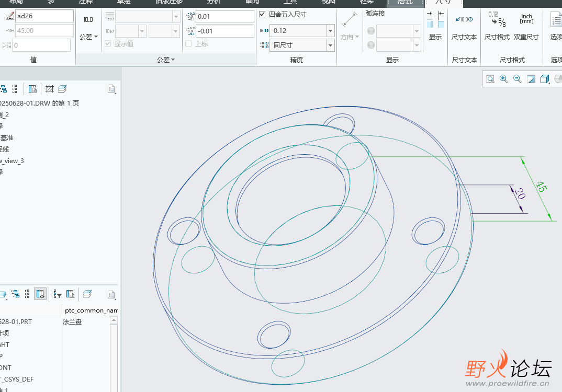
Task: Click the model tree branch structure icon
Action: [x=15, y=294]
